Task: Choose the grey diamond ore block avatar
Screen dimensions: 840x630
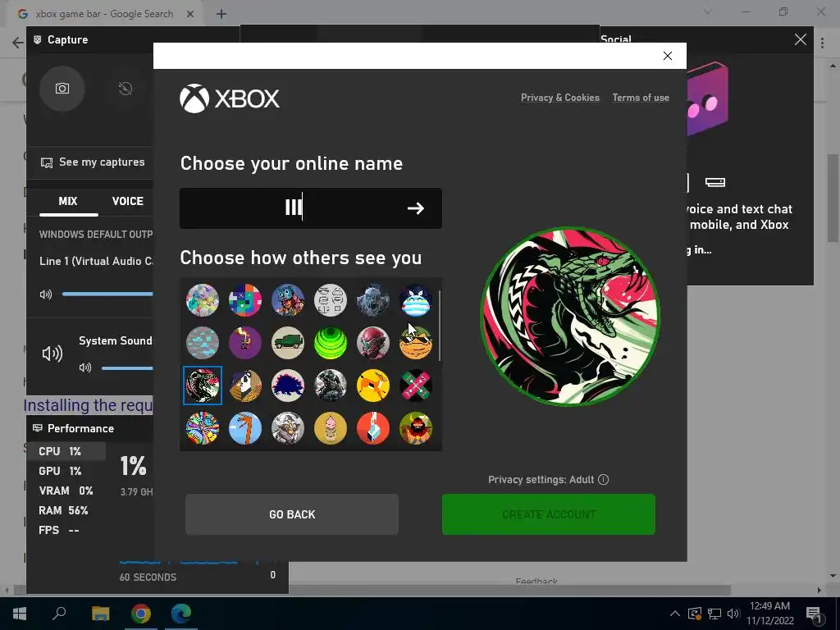Action: pyautogui.click(x=203, y=343)
